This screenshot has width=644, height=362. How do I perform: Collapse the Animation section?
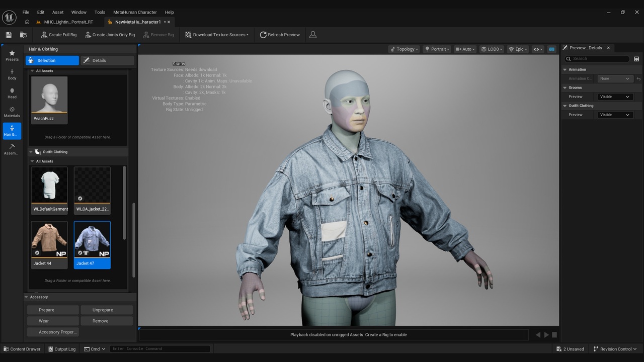coord(565,69)
